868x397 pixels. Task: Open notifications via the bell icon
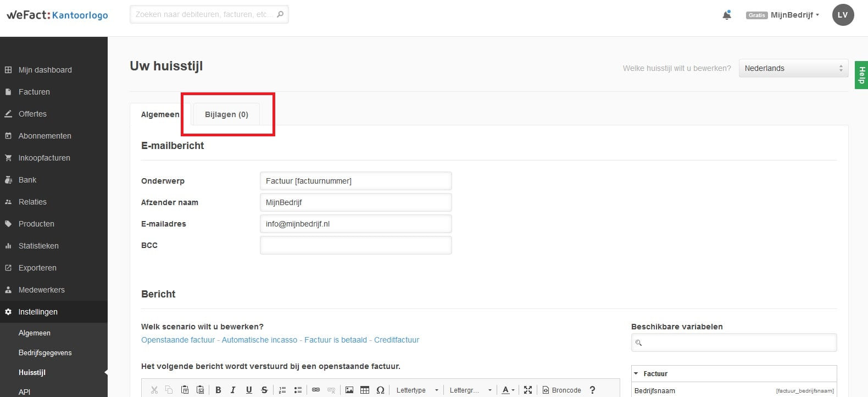[x=727, y=15]
